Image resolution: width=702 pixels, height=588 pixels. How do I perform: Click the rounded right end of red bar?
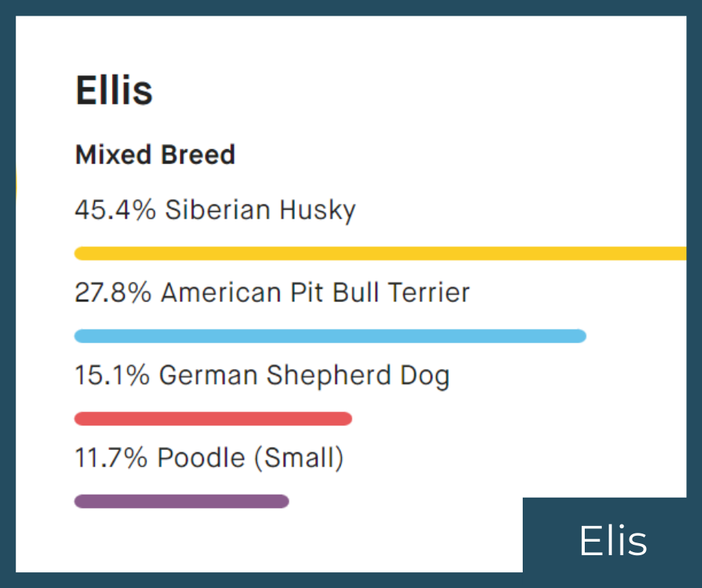(346, 419)
